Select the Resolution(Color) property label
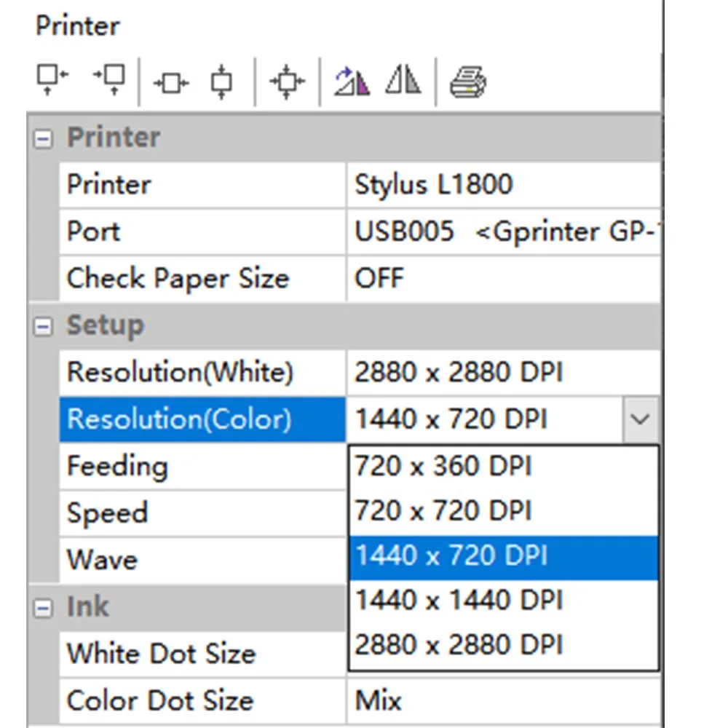 pos(202,420)
